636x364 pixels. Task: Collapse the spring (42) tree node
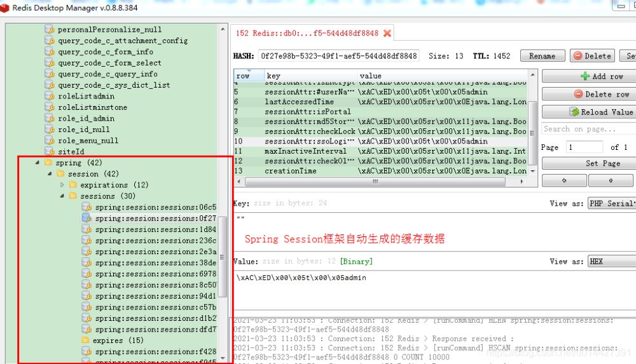coord(37,163)
